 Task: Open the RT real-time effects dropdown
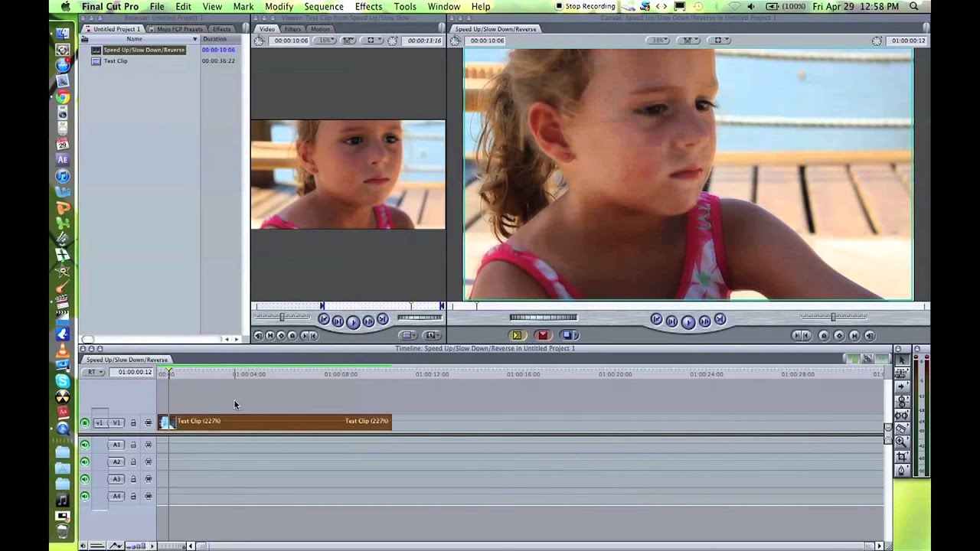click(95, 373)
